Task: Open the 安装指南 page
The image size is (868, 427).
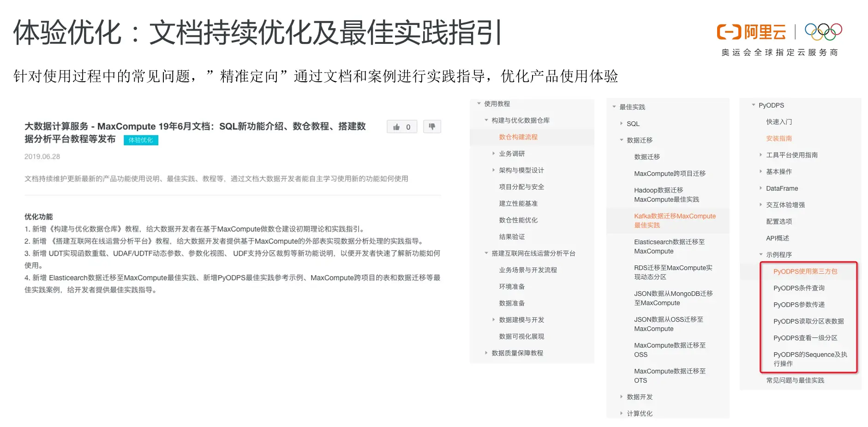Action: 779,138
